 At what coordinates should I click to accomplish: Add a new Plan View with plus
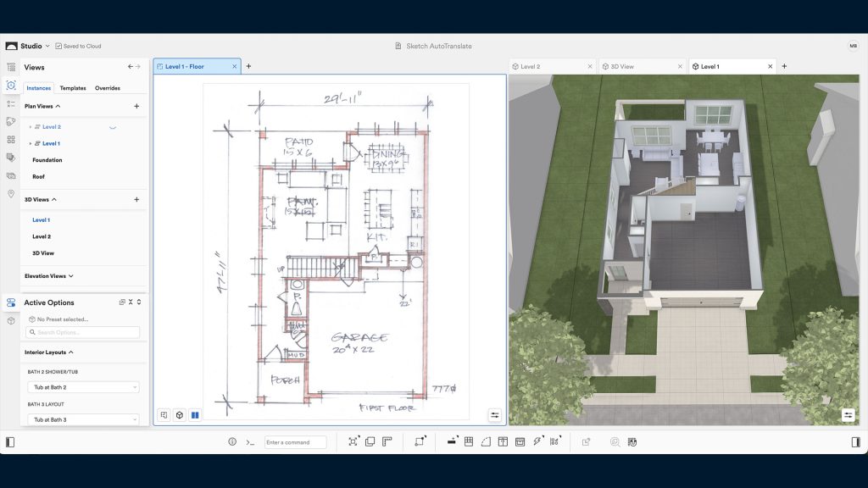click(x=136, y=106)
